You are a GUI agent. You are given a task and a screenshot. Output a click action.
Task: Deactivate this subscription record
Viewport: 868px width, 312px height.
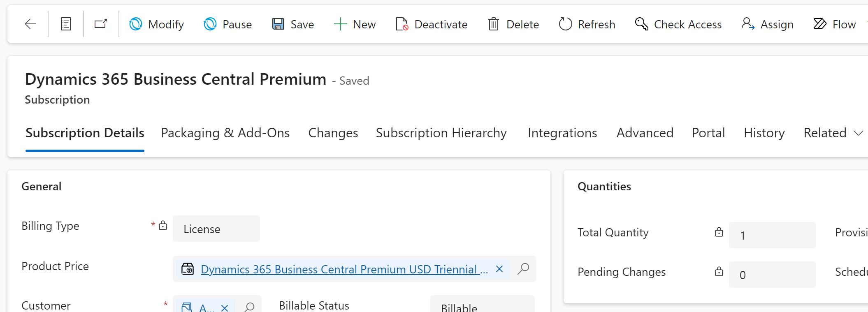pyautogui.click(x=432, y=24)
